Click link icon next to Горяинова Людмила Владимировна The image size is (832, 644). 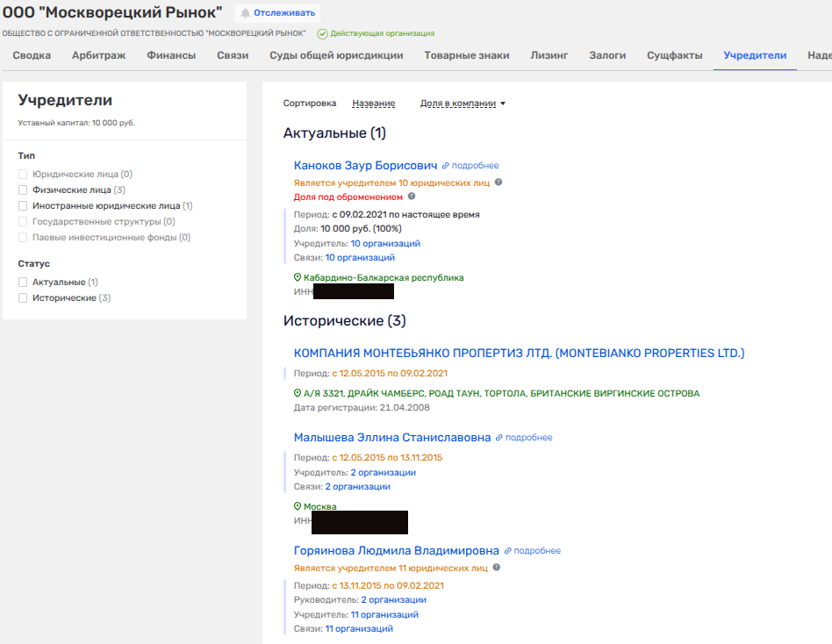point(507,551)
